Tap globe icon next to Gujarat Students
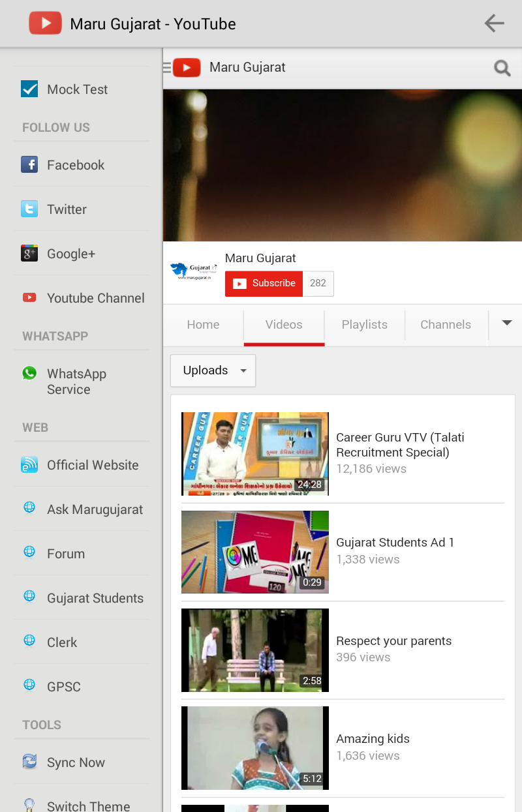This screenshot has width=522, height=812. point(29,595)
